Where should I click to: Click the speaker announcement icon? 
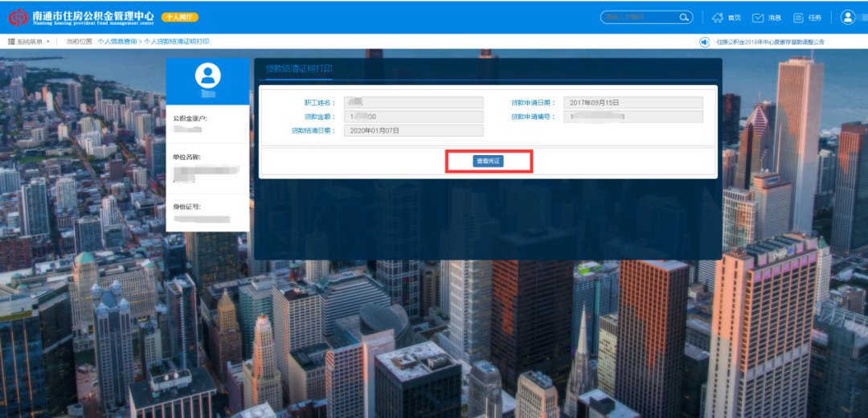704,42
